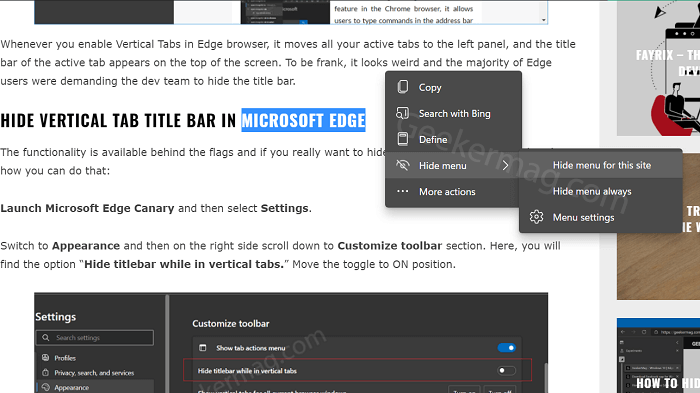Click the Hide titlebar while in vertical tabs label

247,371
